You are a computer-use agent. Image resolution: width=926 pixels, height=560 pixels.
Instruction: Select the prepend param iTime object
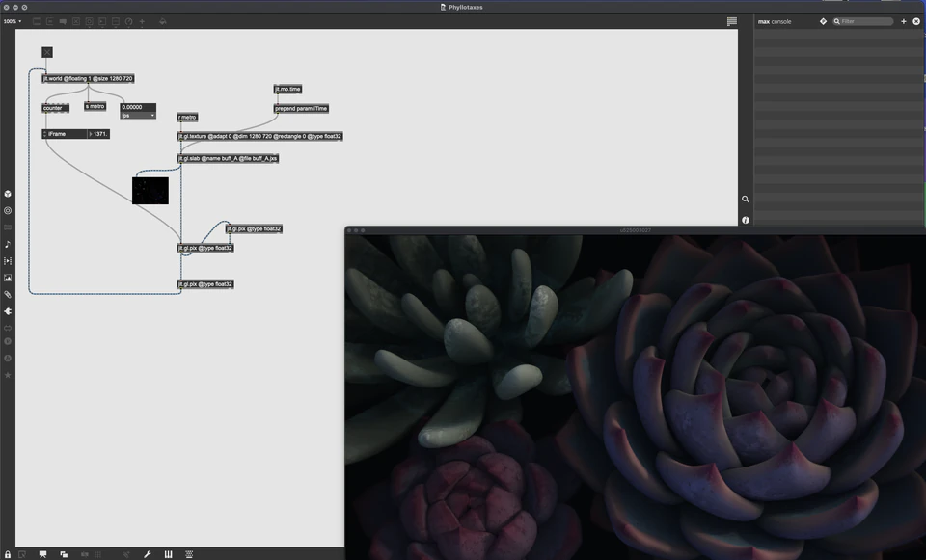click(301, 109)
